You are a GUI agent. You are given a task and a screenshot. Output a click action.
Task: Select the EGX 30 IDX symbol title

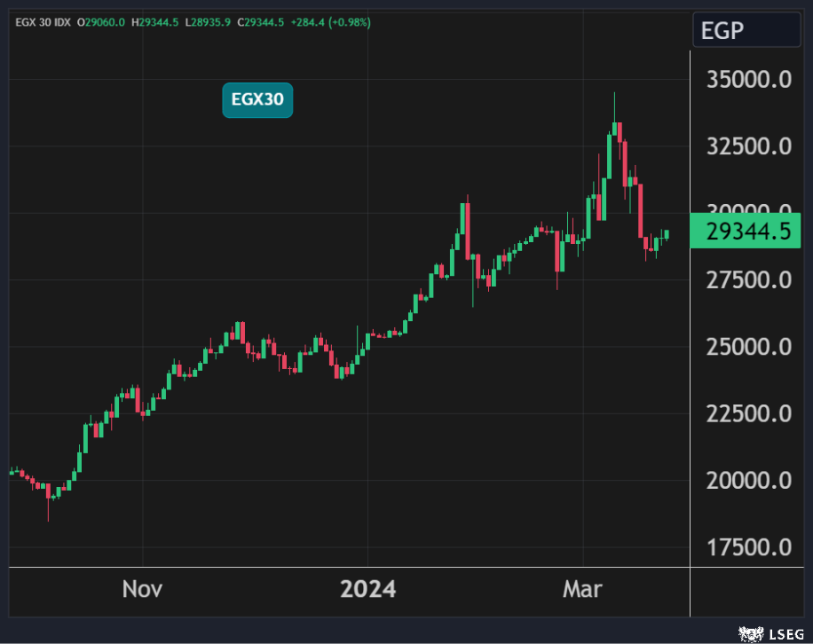42,21
